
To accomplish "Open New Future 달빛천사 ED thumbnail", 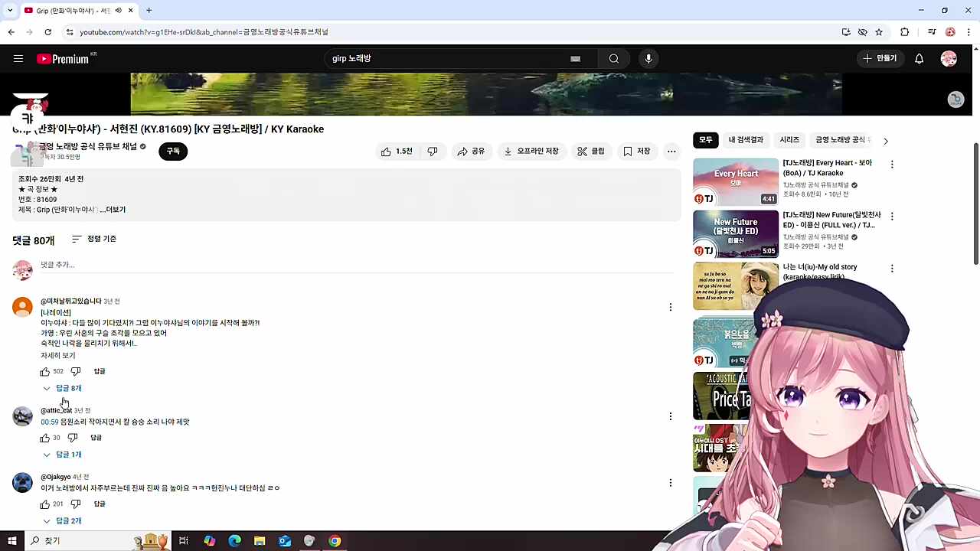I will tap(736, 233).
